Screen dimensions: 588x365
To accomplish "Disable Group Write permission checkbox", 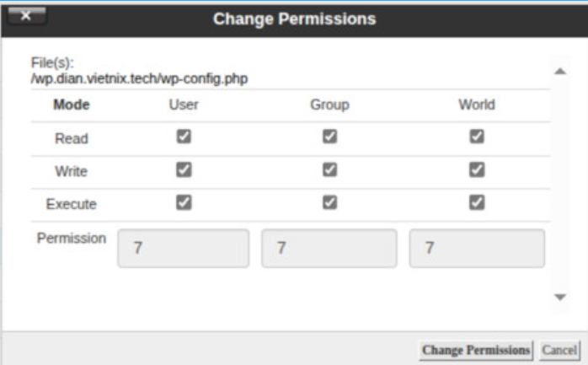I will 330,169.
